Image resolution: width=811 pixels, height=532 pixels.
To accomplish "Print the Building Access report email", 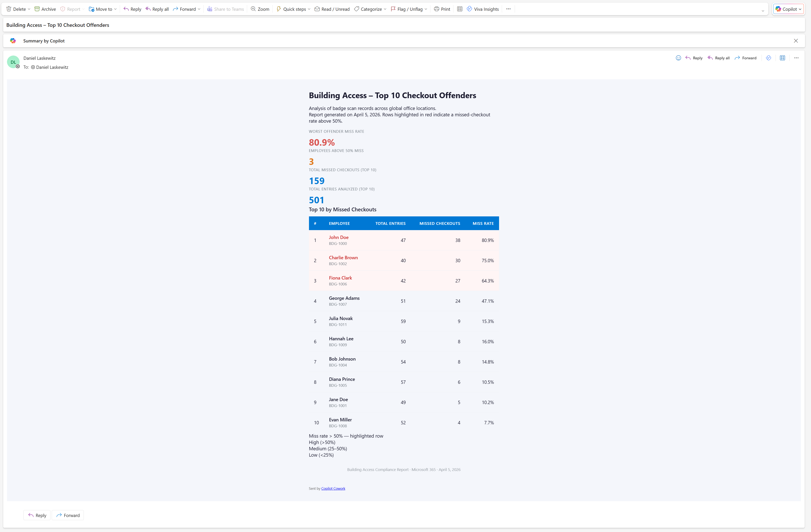I will pyautogui.click(x=442, y=9).
